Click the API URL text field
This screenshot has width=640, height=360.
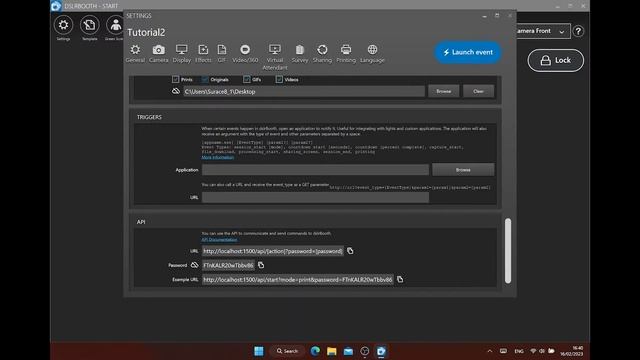273,251
